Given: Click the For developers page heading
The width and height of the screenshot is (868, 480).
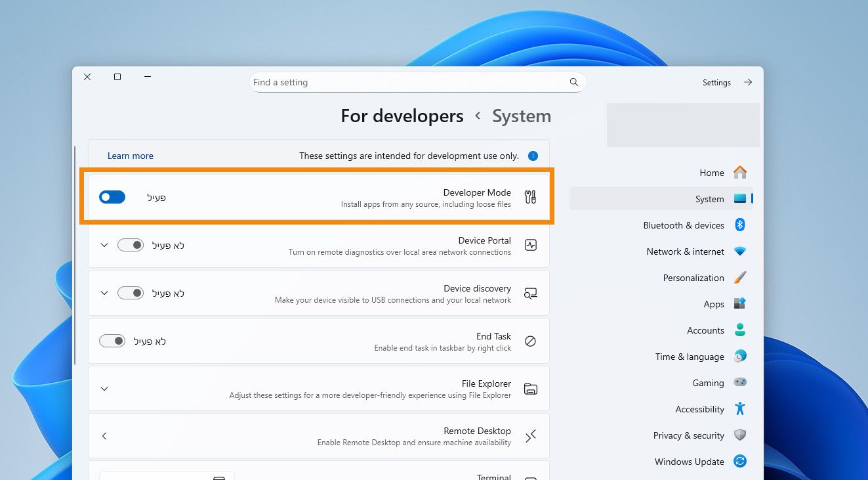Looking at the screenshot, I should point(402,116).
